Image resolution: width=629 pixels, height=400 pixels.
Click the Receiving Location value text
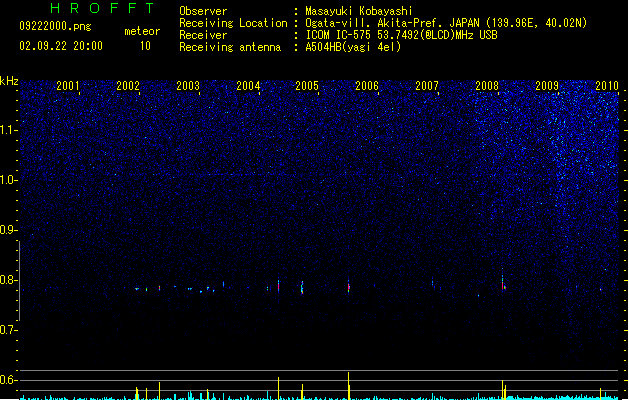point(446,23)
